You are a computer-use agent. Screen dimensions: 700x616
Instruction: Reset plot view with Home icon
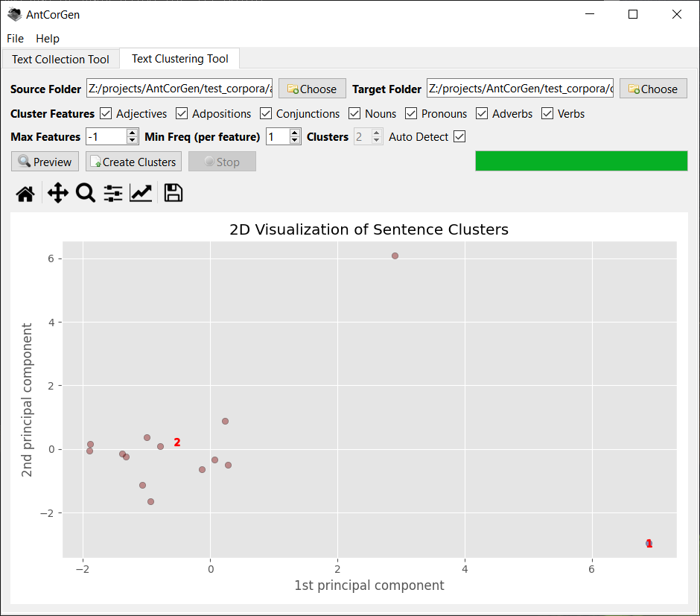click(x=25, y=194)
